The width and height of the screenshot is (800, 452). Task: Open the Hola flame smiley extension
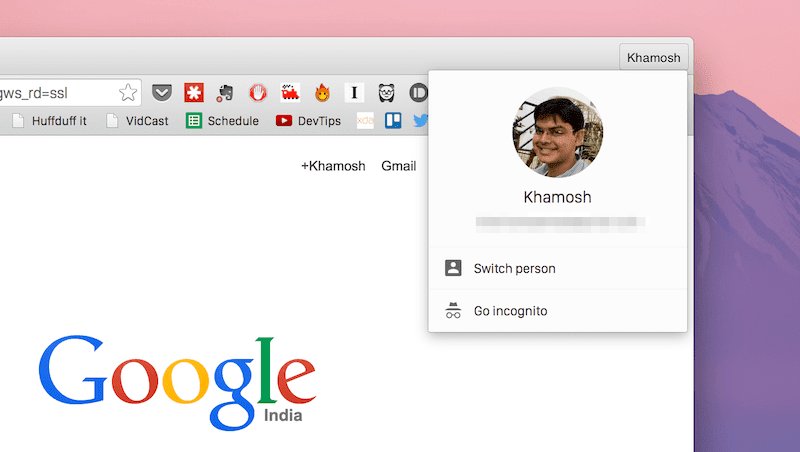point(322,93)
